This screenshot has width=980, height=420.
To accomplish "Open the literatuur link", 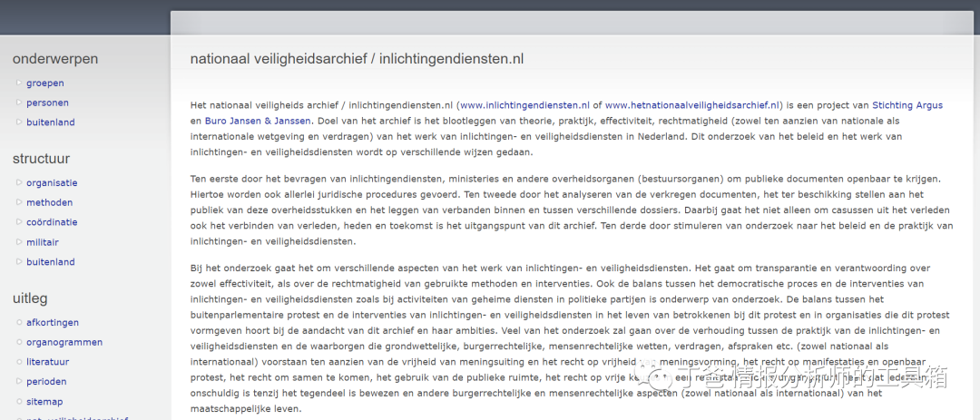I will pyautogui.click(x=47, y=362).
